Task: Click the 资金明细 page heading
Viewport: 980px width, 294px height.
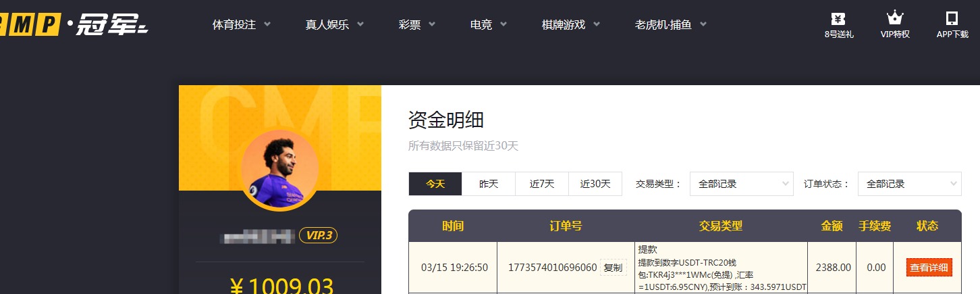Action: click(x=446, y=120)
